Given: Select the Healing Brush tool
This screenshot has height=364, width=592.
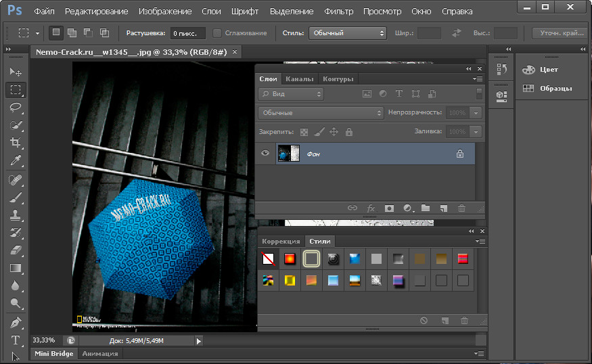Looking at the screenshot, I should (16, 180).
